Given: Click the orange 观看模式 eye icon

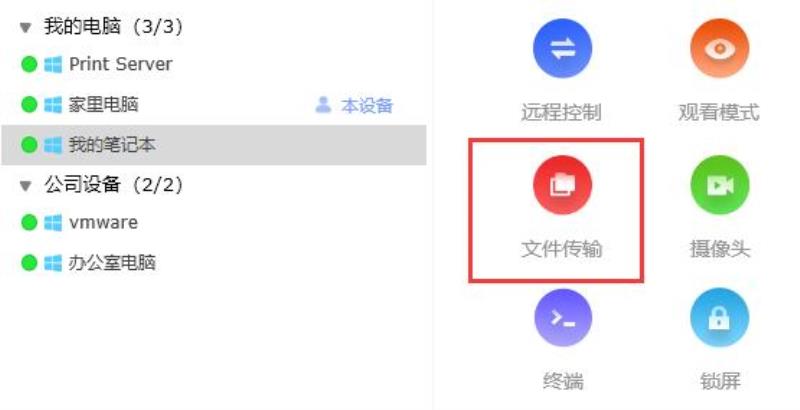Looking at the screenshot, I should 720,48.
